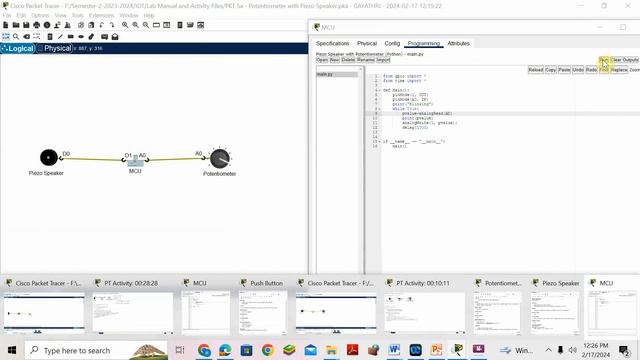This screenshot has width=640, height=360.
Task: Click the Zoom Reset magnifier icon
Action: (136, 25)
